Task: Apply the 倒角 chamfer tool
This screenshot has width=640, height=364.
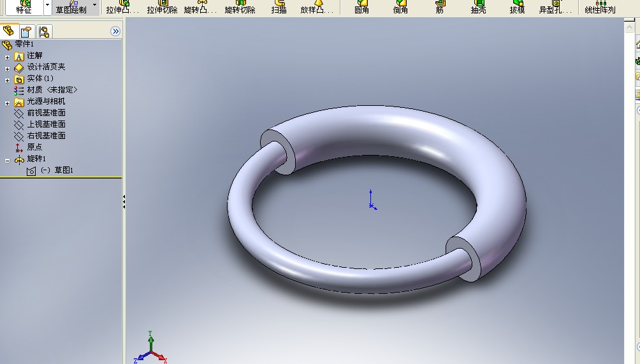Action: [400, 8]
